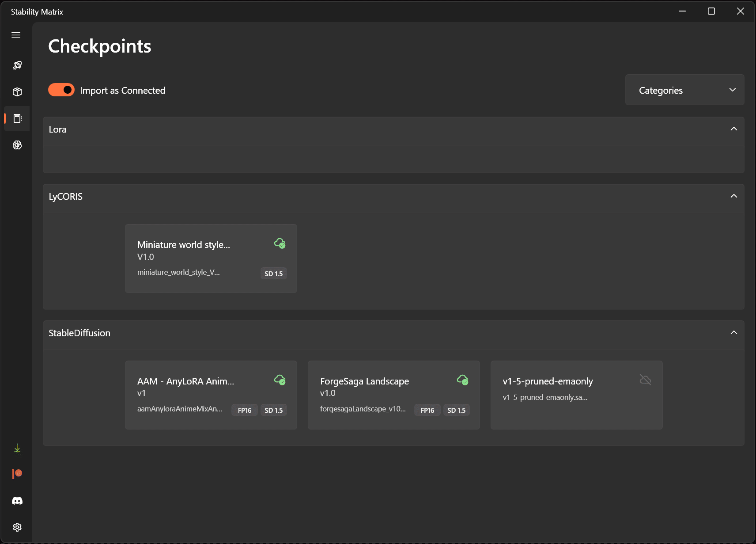
Task: Click the disconnected cloud icon on v1-5-pruned-emaonly
Action: coord(645,379)
